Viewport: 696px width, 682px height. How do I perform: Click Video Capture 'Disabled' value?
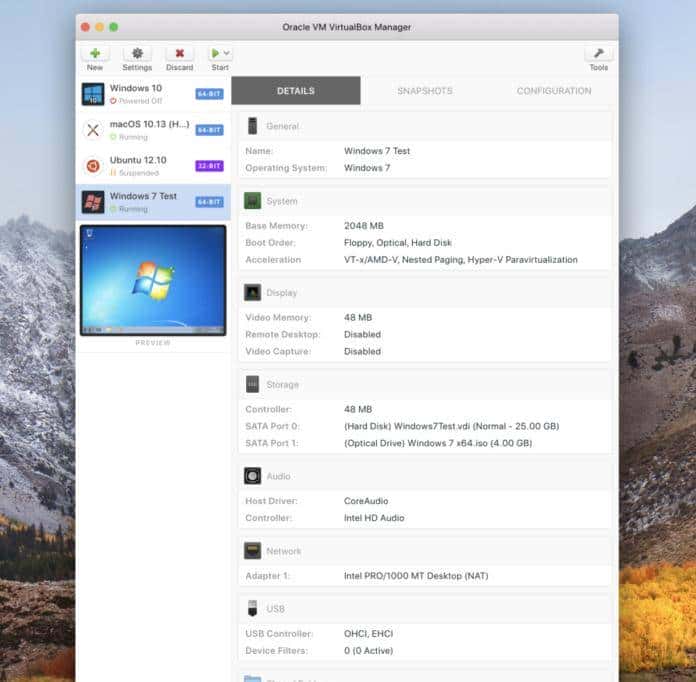[362, 351]
